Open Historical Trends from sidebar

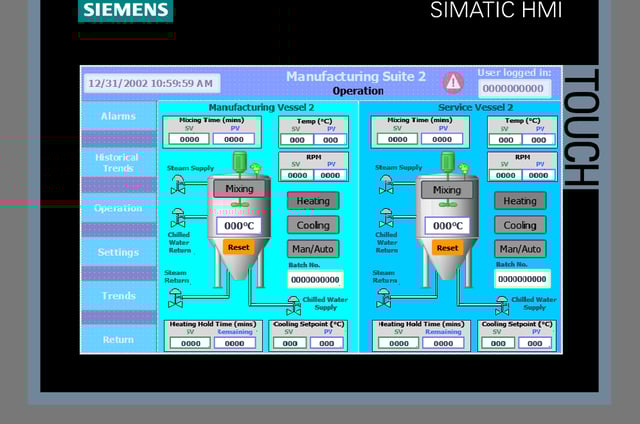pos(118,162)
